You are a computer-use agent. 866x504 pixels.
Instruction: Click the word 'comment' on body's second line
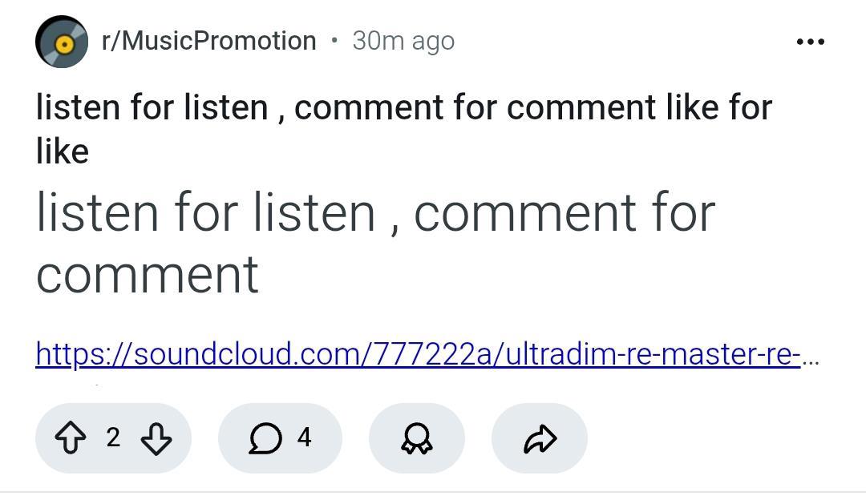click(148, 274)
